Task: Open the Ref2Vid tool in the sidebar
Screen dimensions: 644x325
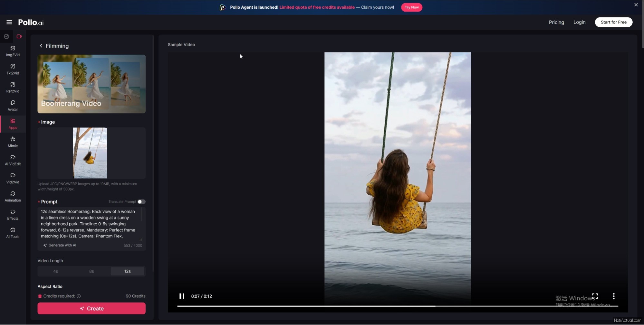Action: click(13, 88)
